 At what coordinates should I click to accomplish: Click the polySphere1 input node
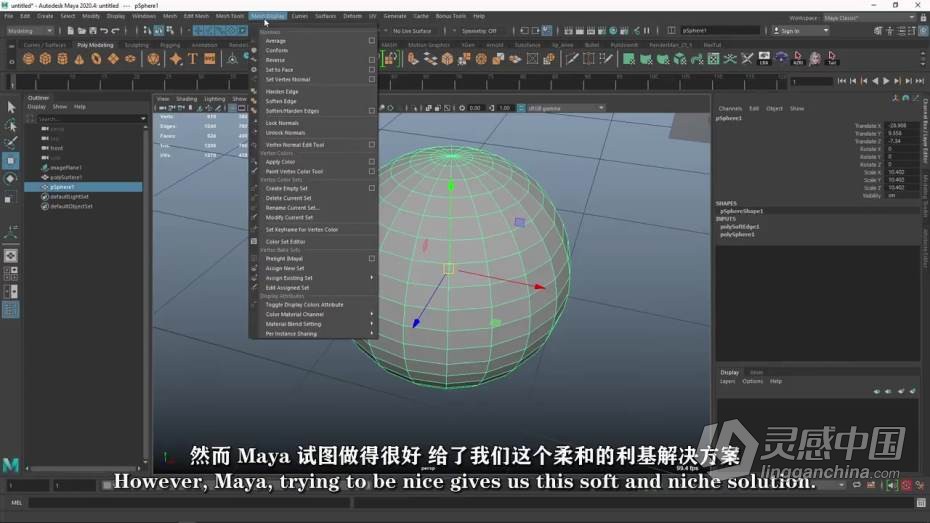[737, 234]
